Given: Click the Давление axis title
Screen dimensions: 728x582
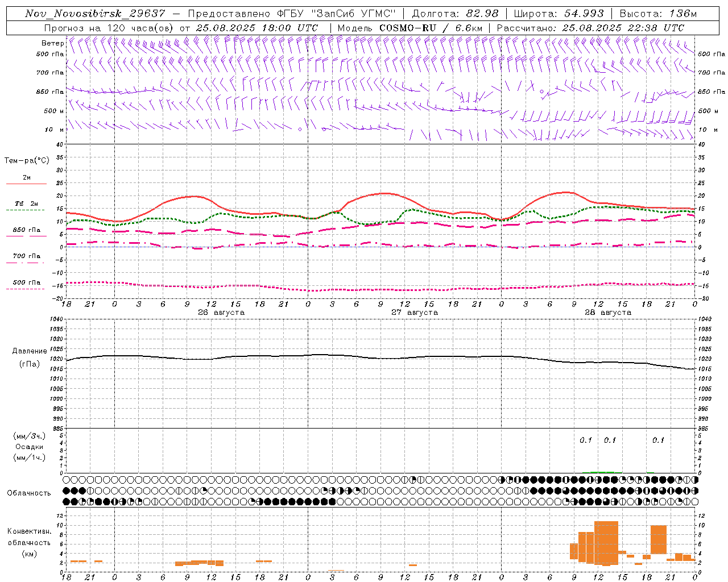Looking at the screenshot, I should [x=30, y=351].
